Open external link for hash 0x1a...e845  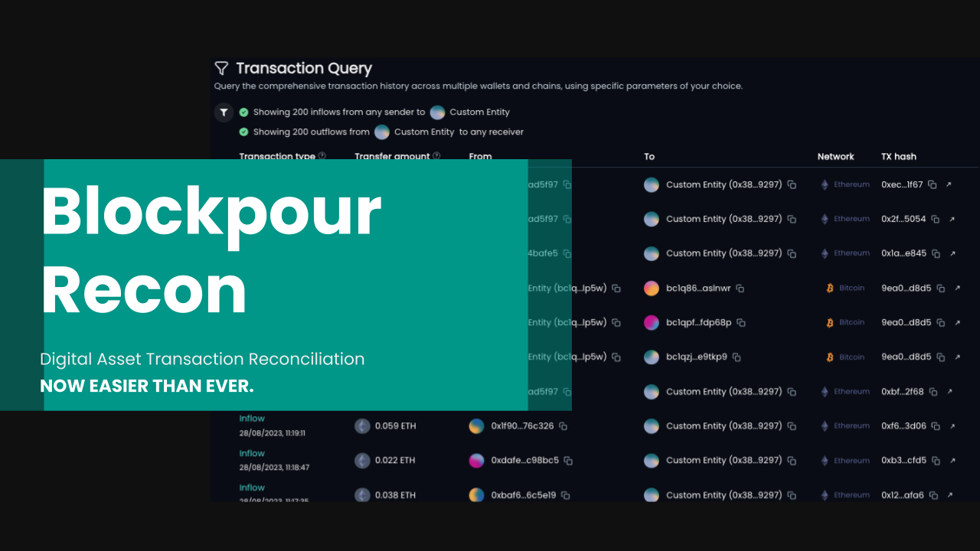953,253
